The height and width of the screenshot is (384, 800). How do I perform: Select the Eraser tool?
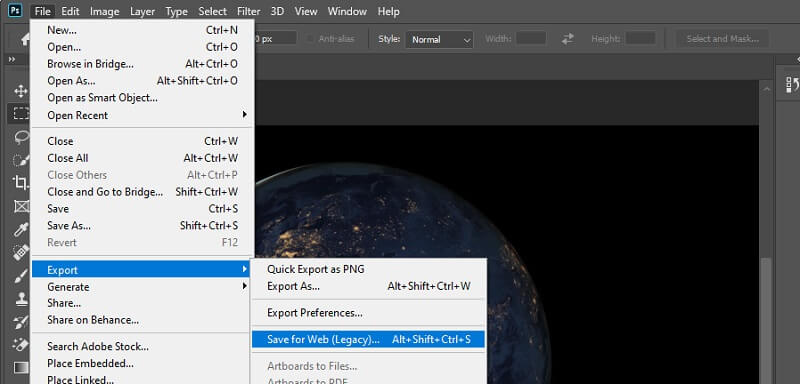click(21, 344)
